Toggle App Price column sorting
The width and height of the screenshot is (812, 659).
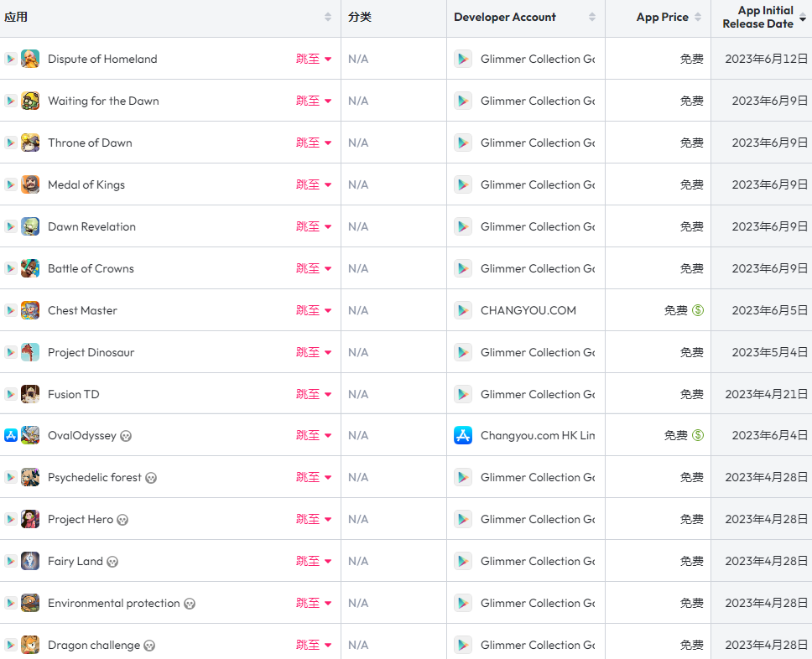click(x=698, y=17)
